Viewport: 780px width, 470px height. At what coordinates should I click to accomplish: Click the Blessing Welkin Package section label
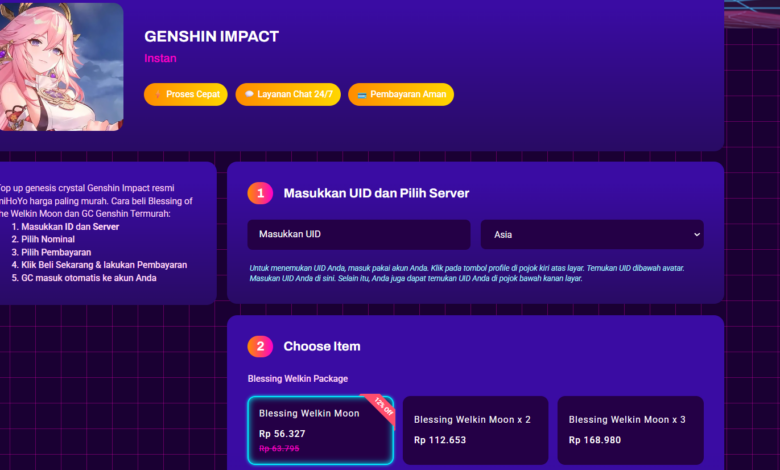click(x=297, y=378)
